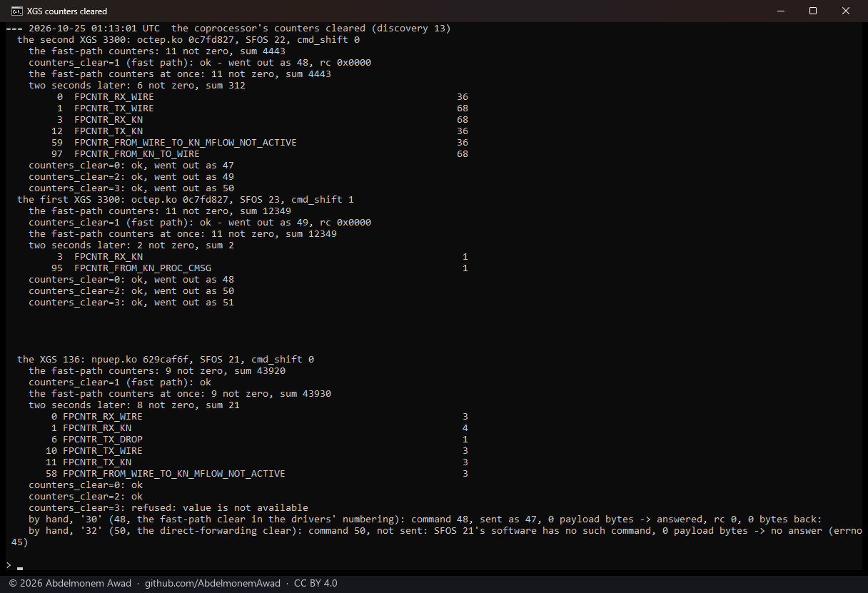Click 'the second XGS 3300' header line

point(188,40)
